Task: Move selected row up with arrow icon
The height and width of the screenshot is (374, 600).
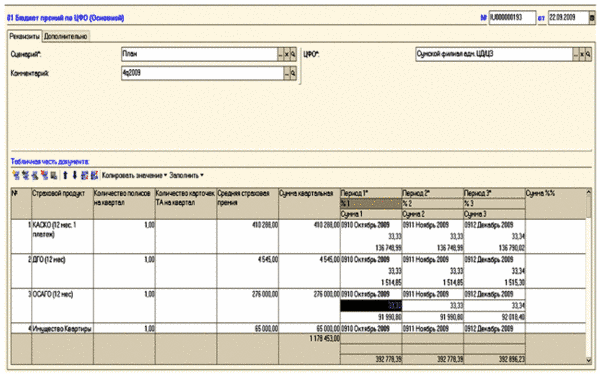Action: [x=65, y=175]
